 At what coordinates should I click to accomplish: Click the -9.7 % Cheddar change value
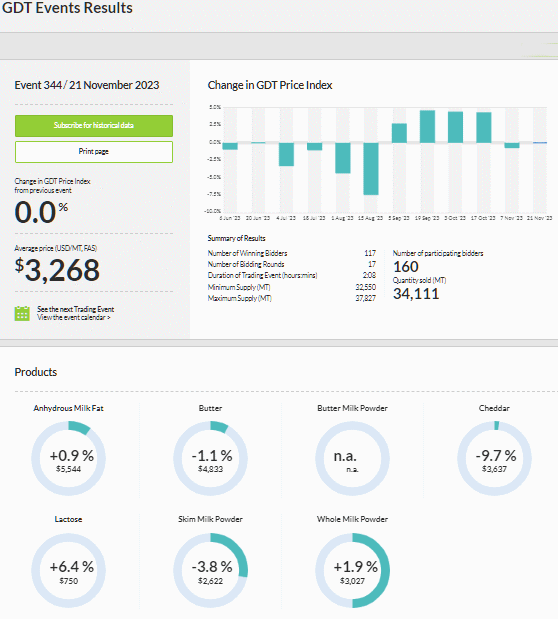pyautogui.click(x=496, y=456)
